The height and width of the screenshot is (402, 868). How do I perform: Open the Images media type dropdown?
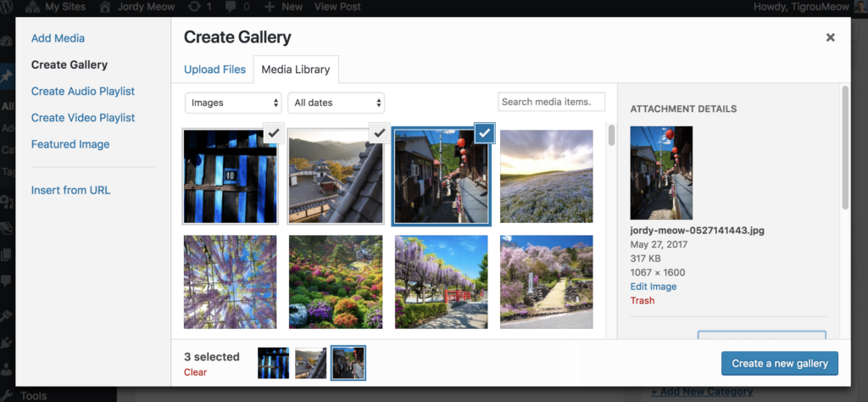tap(234, 103)
